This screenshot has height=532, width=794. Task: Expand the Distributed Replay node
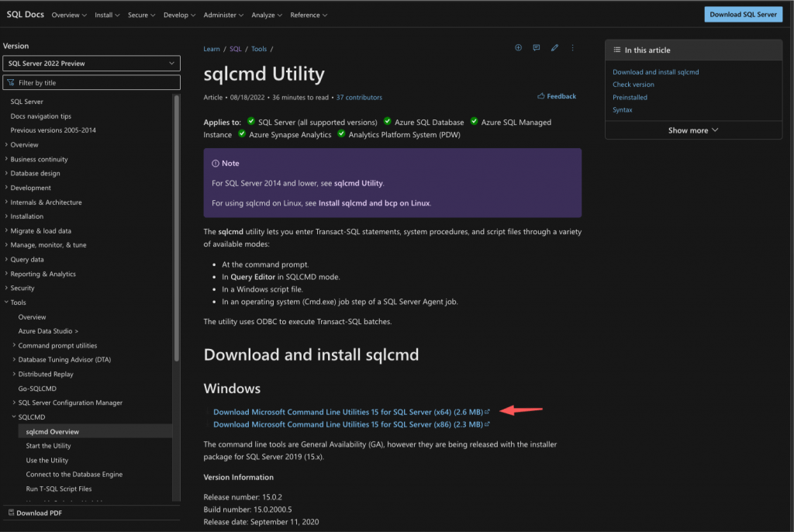coord(14,374)
